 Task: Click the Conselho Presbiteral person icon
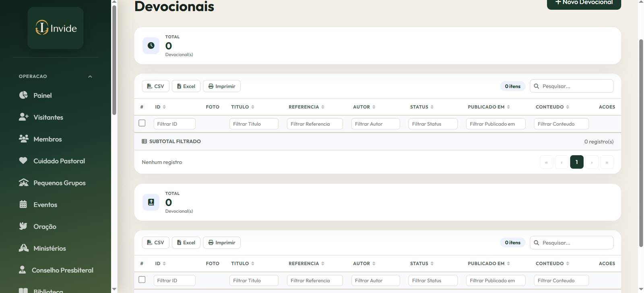point(23,270)
